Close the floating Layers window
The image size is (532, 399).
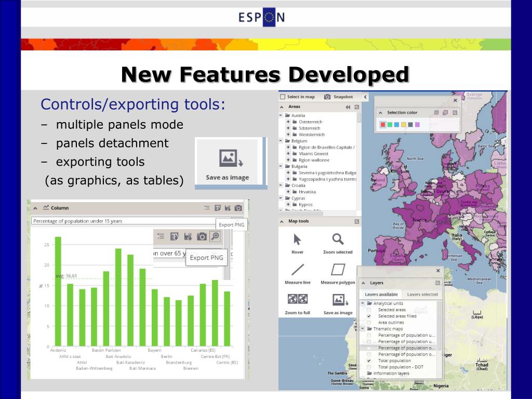tap(438, 270)
